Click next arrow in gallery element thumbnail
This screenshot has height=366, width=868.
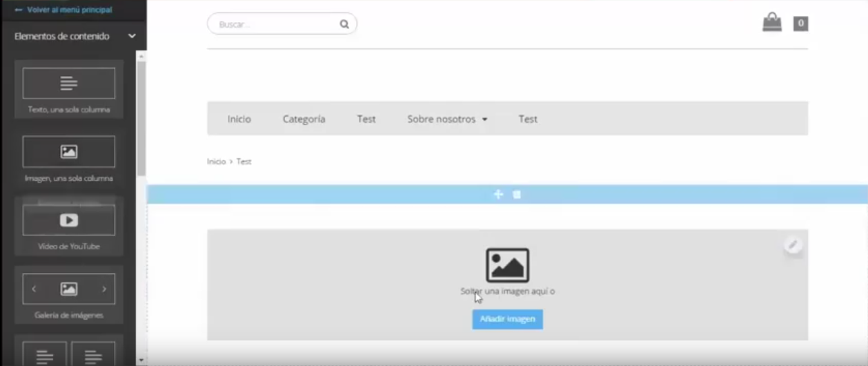click(x=104, y=289)
